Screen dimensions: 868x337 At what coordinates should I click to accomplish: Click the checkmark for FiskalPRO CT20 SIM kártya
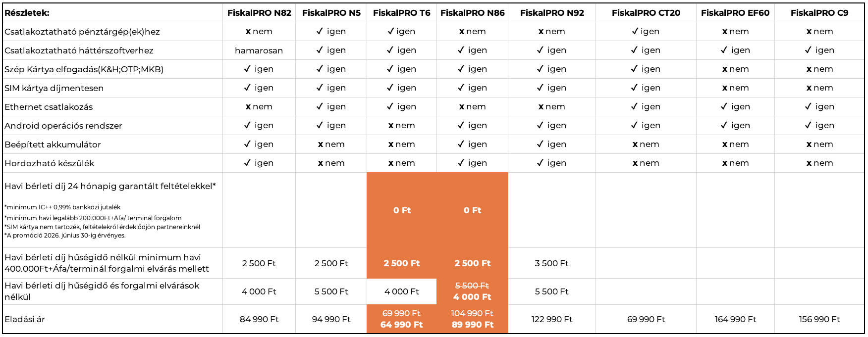[634, 88]
